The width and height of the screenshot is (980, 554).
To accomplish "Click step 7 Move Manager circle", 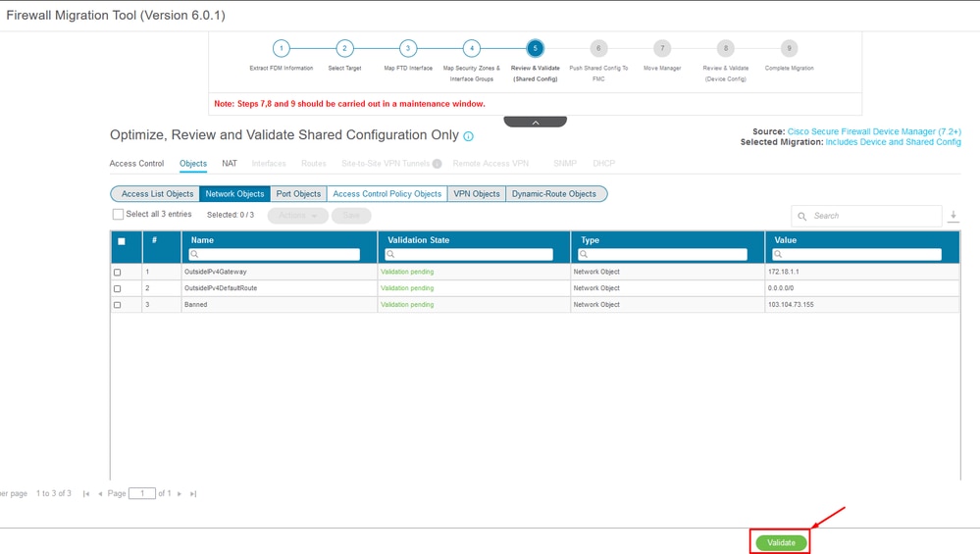I will 662,48.
